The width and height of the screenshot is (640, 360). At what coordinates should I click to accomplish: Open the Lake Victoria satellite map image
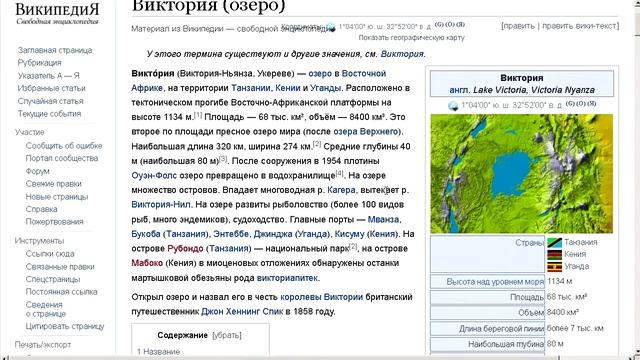pyautogui.click(x=522, y=173)
